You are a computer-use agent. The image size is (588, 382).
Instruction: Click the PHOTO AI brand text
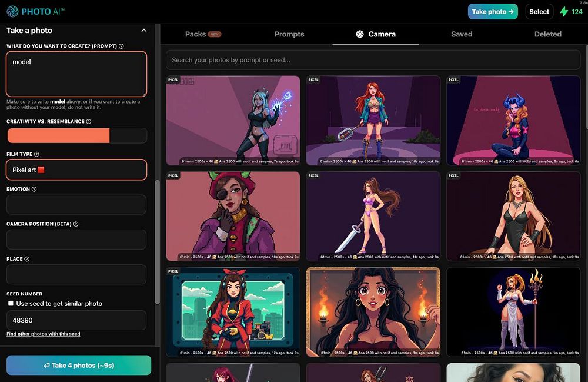tap(43, 12)
